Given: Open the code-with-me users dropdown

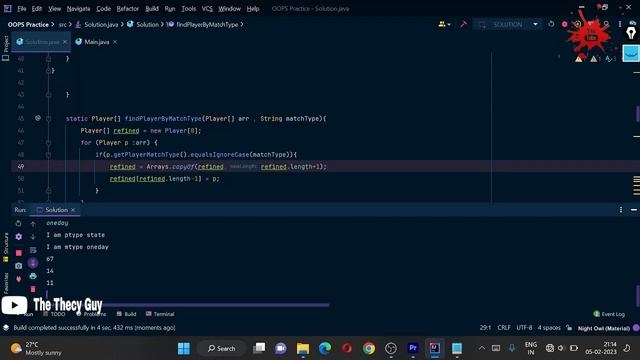Looking at the screenshot, I should (444, 24).
